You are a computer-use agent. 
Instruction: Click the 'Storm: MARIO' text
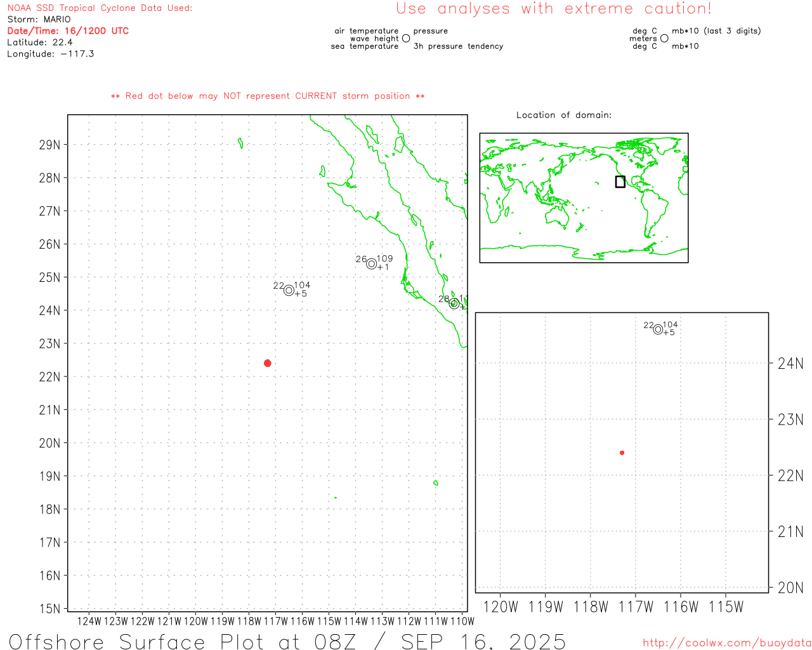[39, 20]
